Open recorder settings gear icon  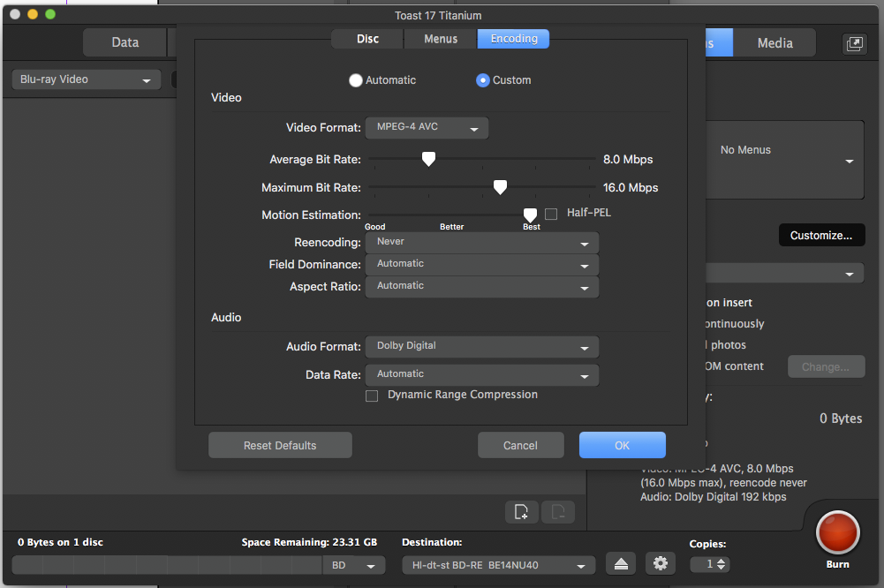pos(661,564)
